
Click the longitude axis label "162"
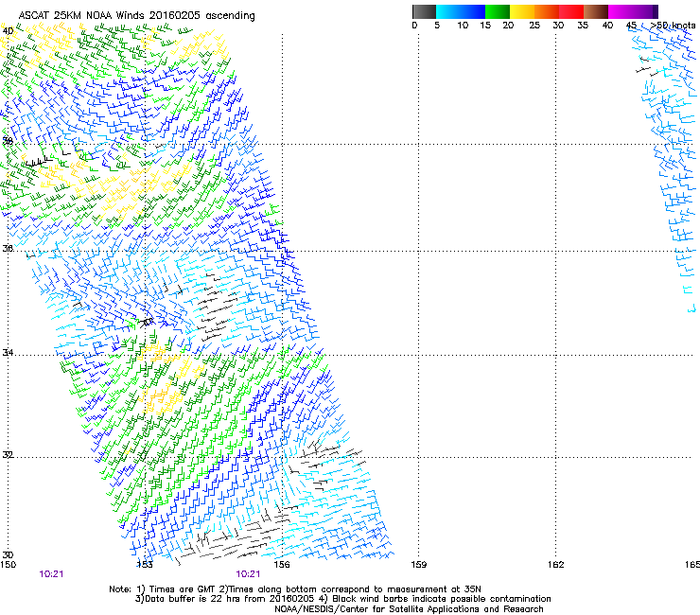click(555, 565)
